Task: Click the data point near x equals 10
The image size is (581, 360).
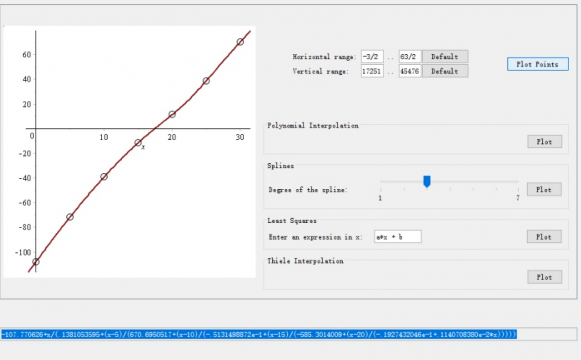Action: (x=104, y=177)
